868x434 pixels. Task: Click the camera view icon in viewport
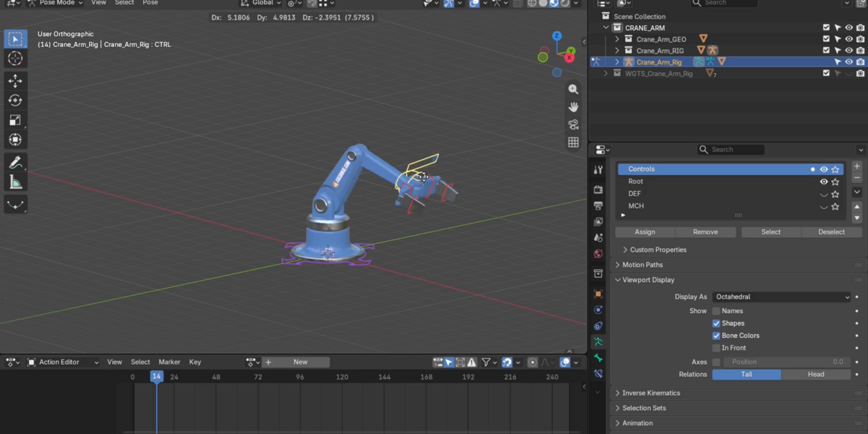tap(574, 124)
